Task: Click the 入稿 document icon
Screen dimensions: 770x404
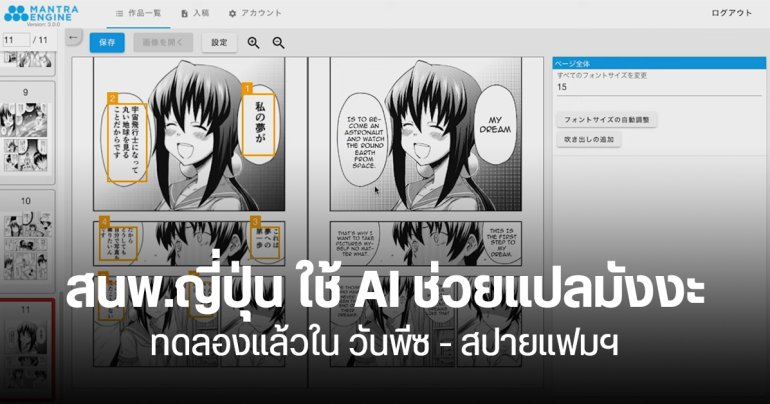Action: point(184,14)
